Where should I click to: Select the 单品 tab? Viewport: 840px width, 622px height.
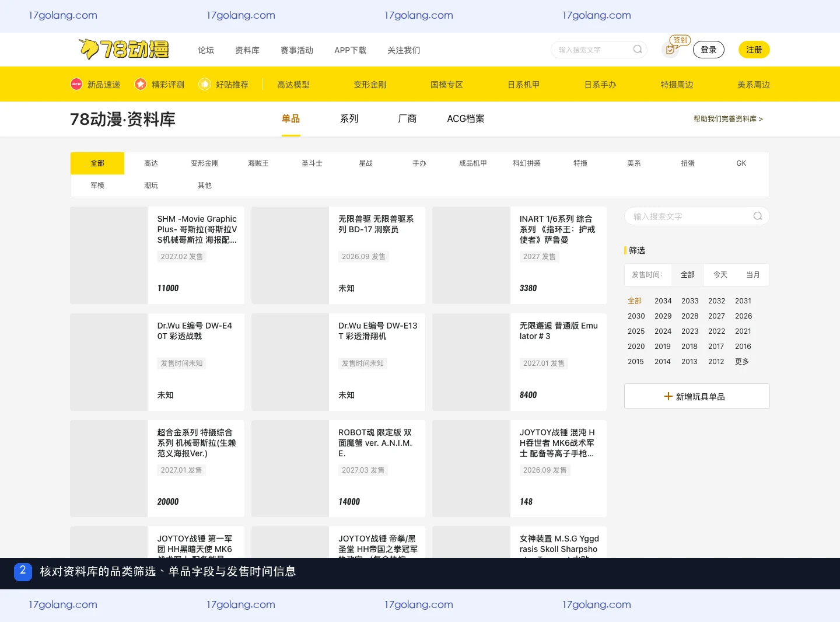tap(291, 119)
